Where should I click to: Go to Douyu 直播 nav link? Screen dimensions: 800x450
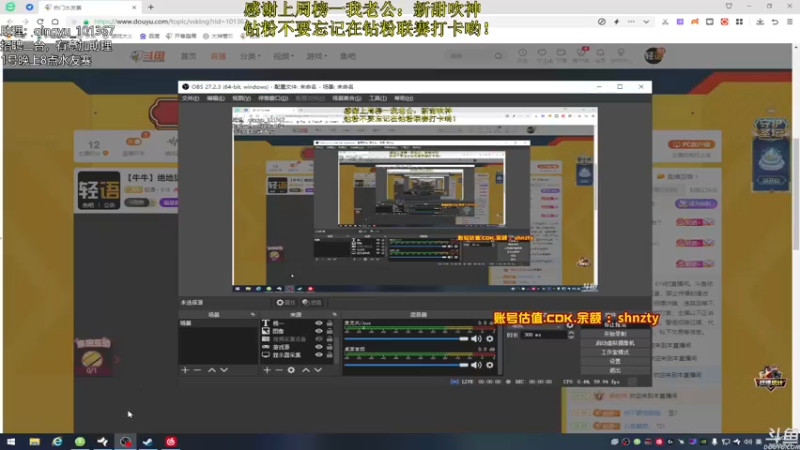tap(218, 56)
